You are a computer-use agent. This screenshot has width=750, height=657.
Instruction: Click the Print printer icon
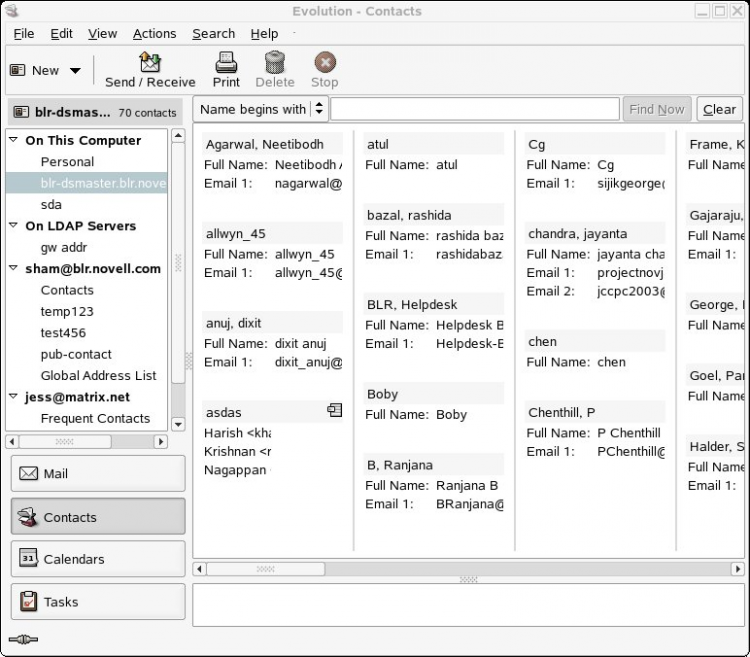tap(226, 62)
